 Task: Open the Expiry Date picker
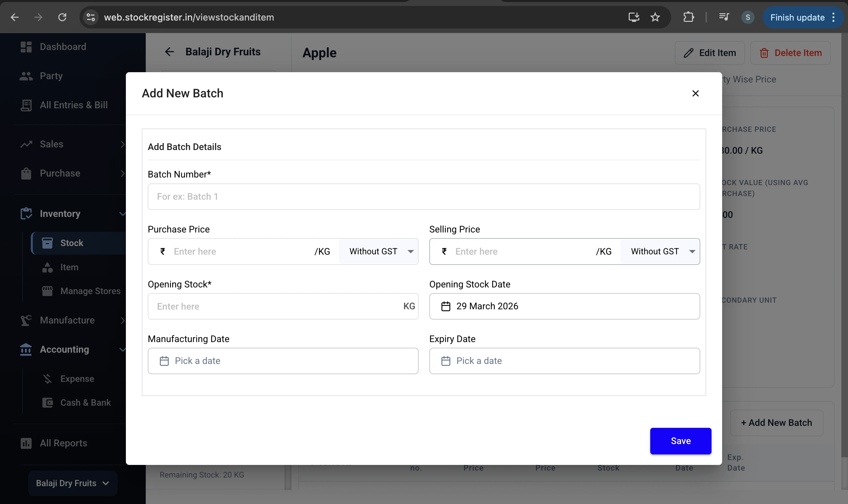[x=564, y=361]
